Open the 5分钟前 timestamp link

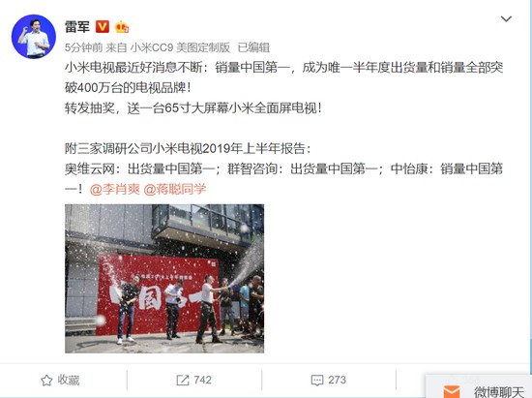[x=83, y=47]
